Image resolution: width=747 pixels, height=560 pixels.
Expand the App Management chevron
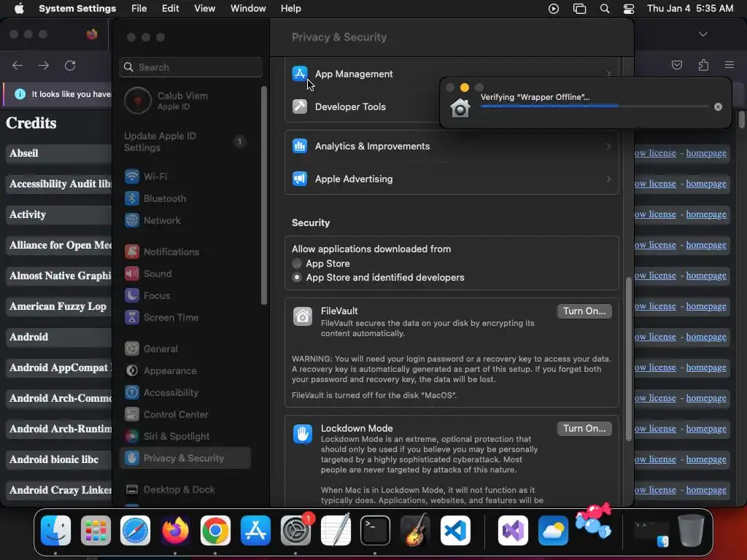click(608, 74)
